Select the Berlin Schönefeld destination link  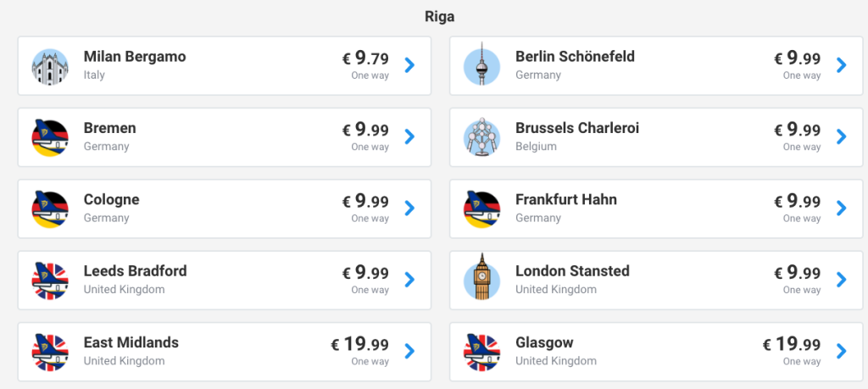point(575,57)
